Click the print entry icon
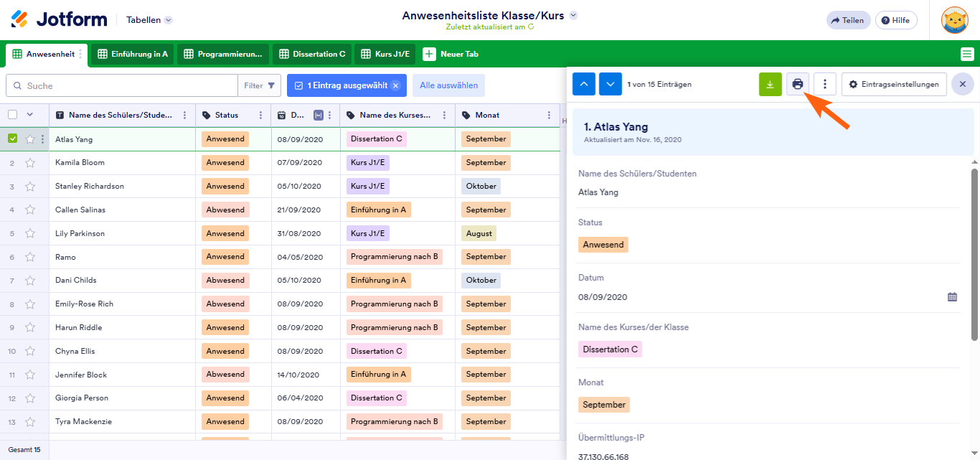The height and width of the screenshot is (460, 980). (x=797, y=85)
